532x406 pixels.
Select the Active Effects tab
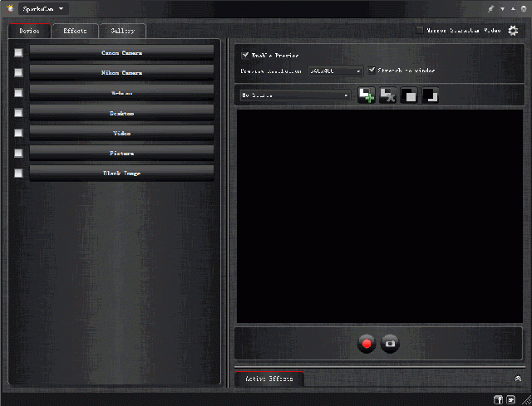[x=269, y=379]
